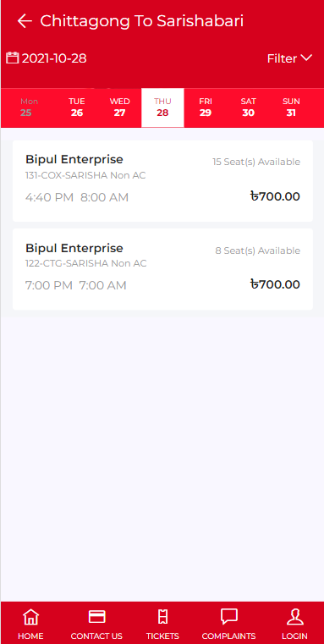
Task: Select the WED 27 date tab
Action: [119, 107]
